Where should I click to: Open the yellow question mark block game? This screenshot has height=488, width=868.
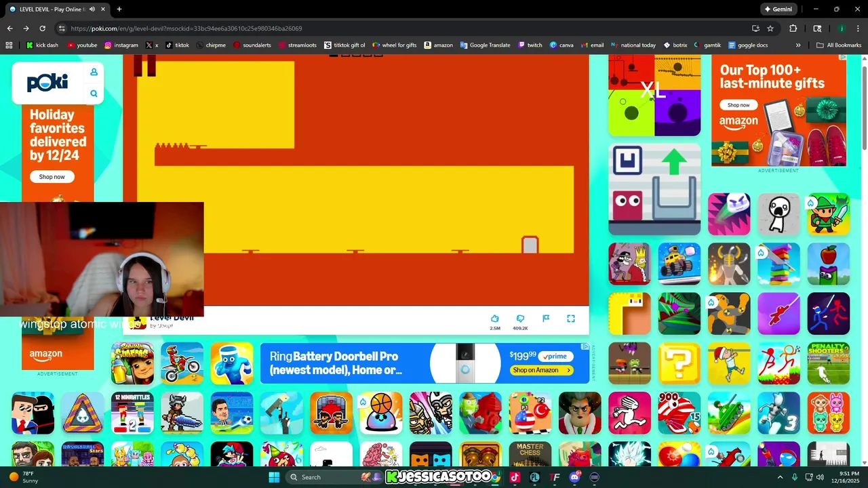pyautogui.click(x=679, y=363)
